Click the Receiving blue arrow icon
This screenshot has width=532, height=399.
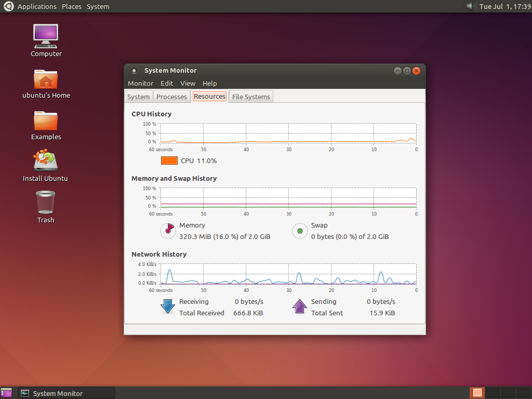point(168,306)
